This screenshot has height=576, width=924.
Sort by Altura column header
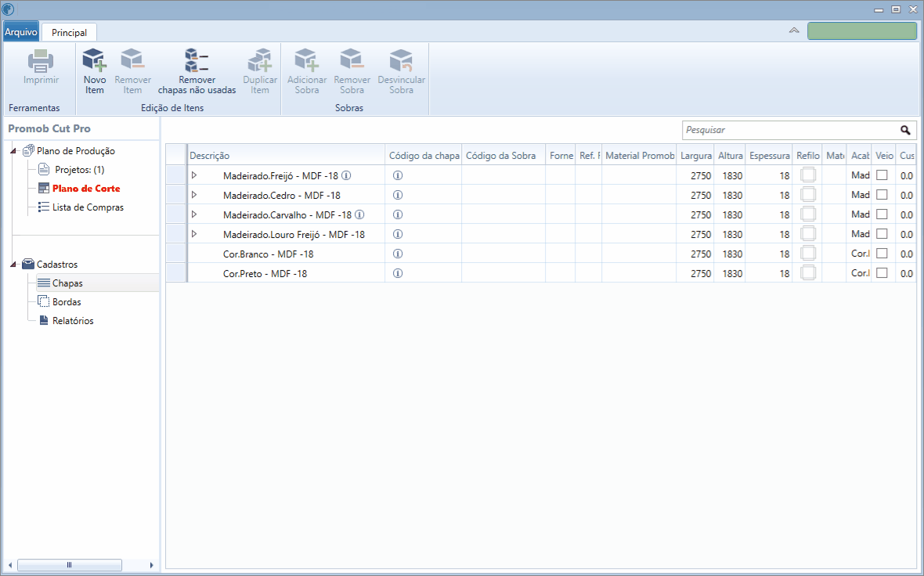730,156
